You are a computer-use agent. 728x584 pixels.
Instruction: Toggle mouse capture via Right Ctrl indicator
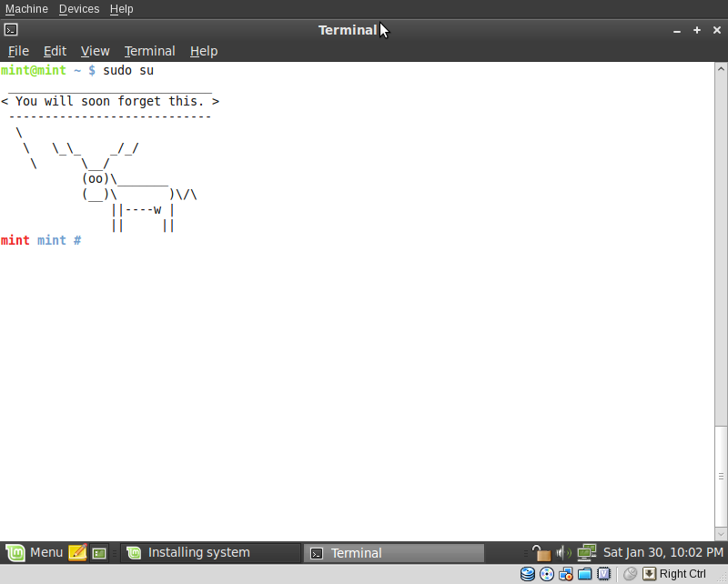[x=650, y=573]
